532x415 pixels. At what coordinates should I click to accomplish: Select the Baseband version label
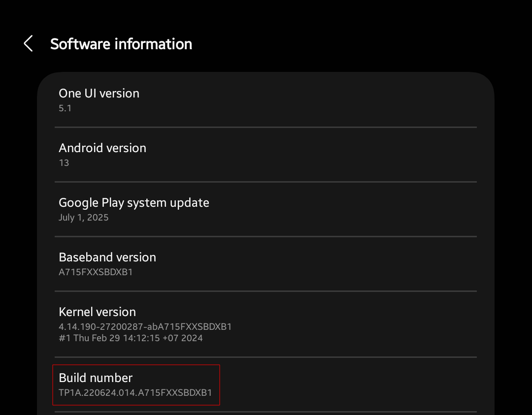(x=107, y=257)
